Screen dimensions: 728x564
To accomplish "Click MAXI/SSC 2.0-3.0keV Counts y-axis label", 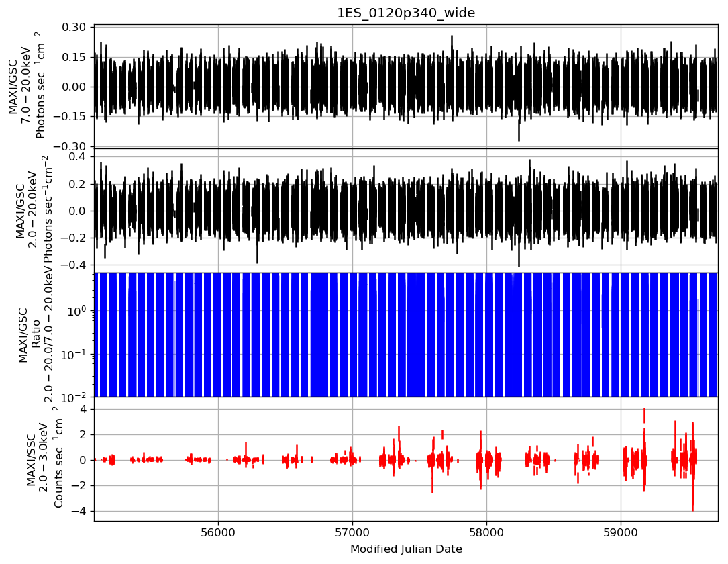I will point(44,458).
